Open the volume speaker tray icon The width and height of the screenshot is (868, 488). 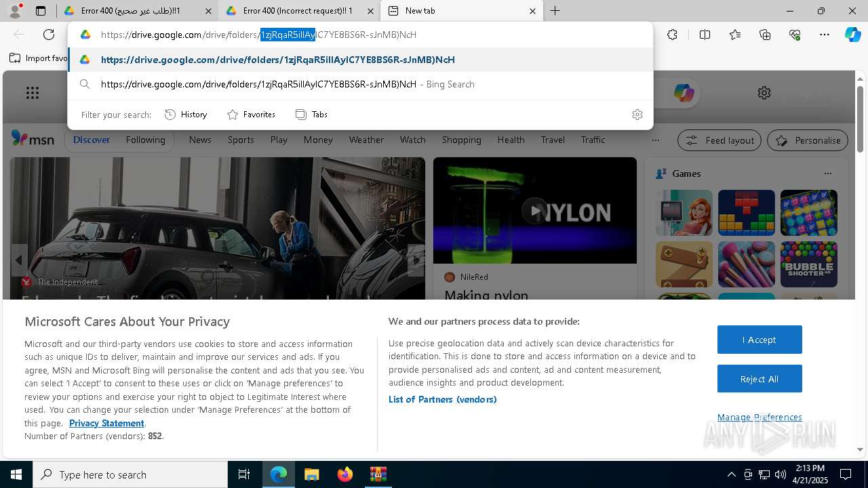point(781,474)
